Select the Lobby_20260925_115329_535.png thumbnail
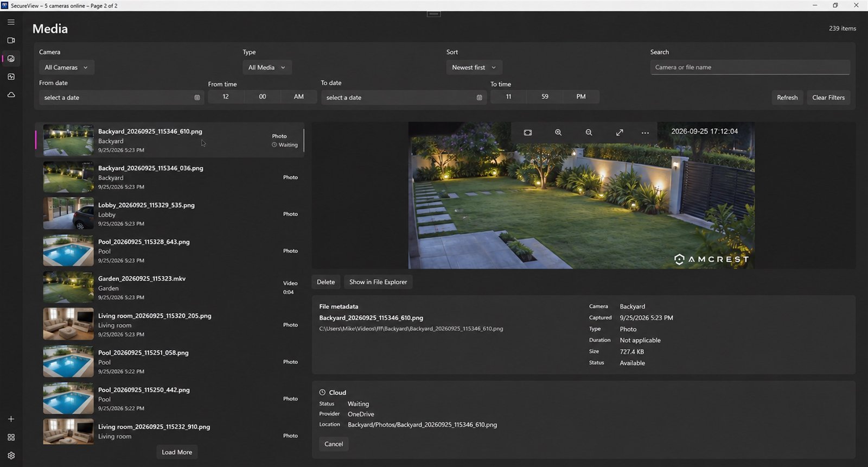The width and height of the screenshot is (868, 467). pyautogui.click(x=68, y=214)
